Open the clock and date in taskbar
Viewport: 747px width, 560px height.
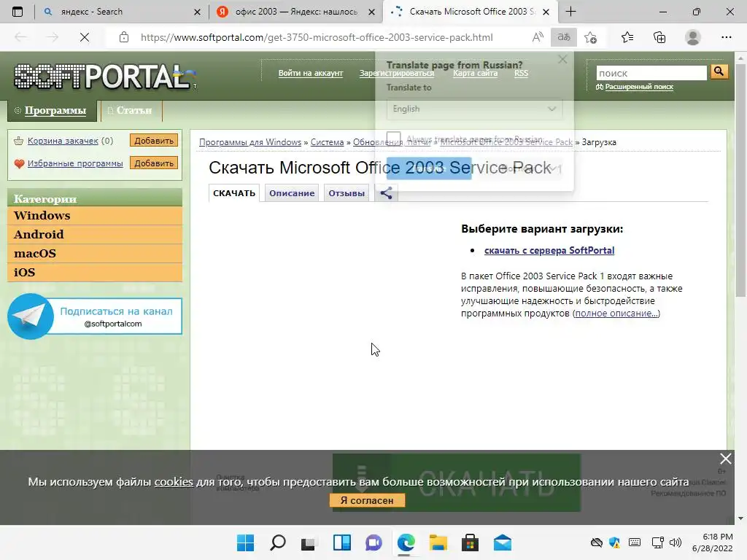point(712,542)
